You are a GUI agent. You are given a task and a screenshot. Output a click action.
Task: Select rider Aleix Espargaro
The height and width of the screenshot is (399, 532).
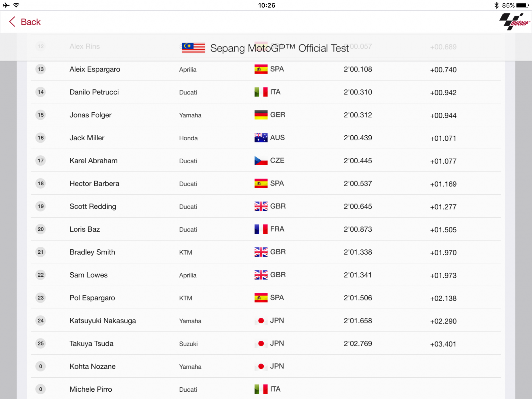click(x=95, y=69)
